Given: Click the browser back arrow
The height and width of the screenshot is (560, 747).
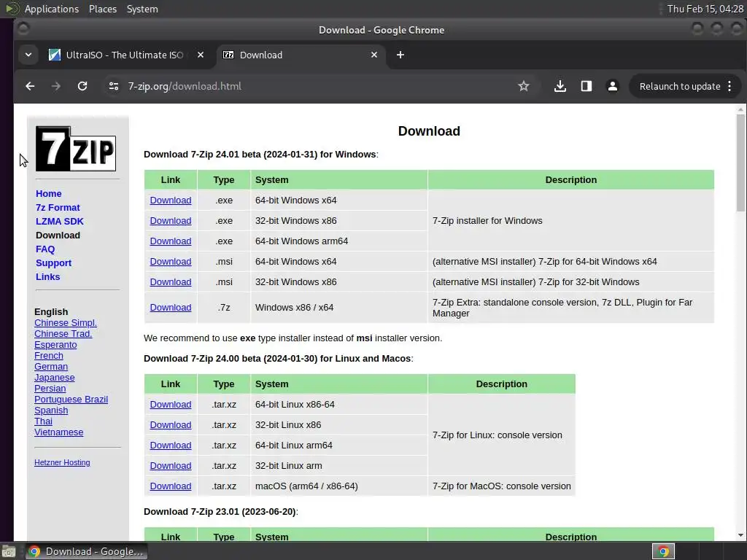Looking at the screenshot, I should coord(30,86).
